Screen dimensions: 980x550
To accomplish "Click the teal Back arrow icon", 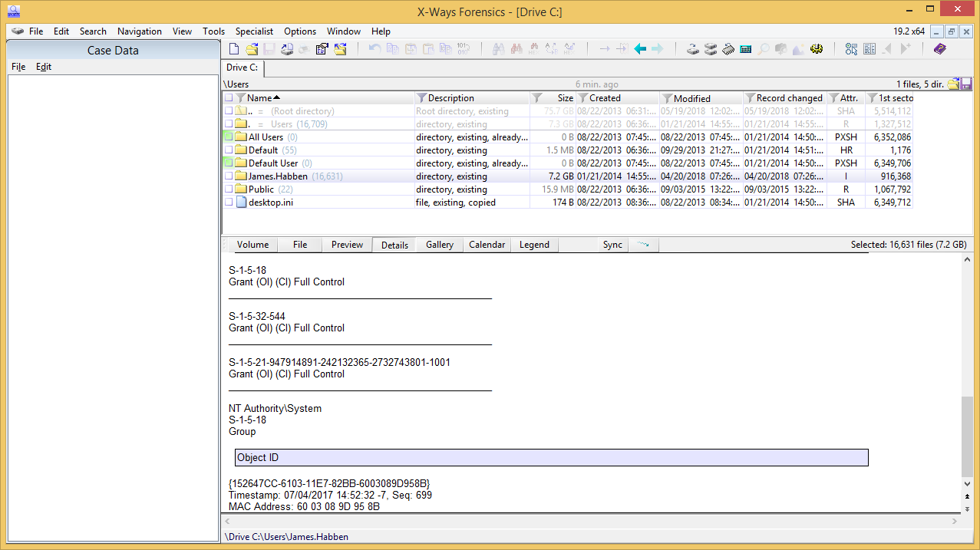I will coord(640,49).
